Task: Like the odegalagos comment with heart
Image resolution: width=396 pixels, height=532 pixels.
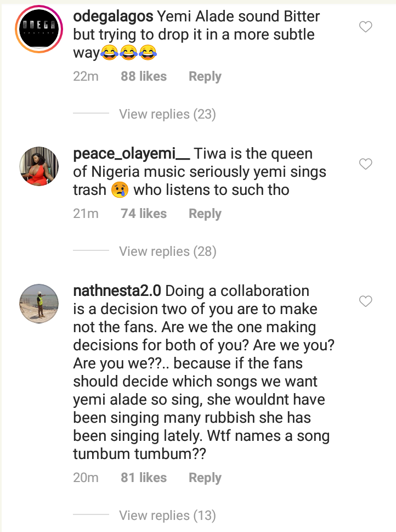Action: (x=365, y=26)
